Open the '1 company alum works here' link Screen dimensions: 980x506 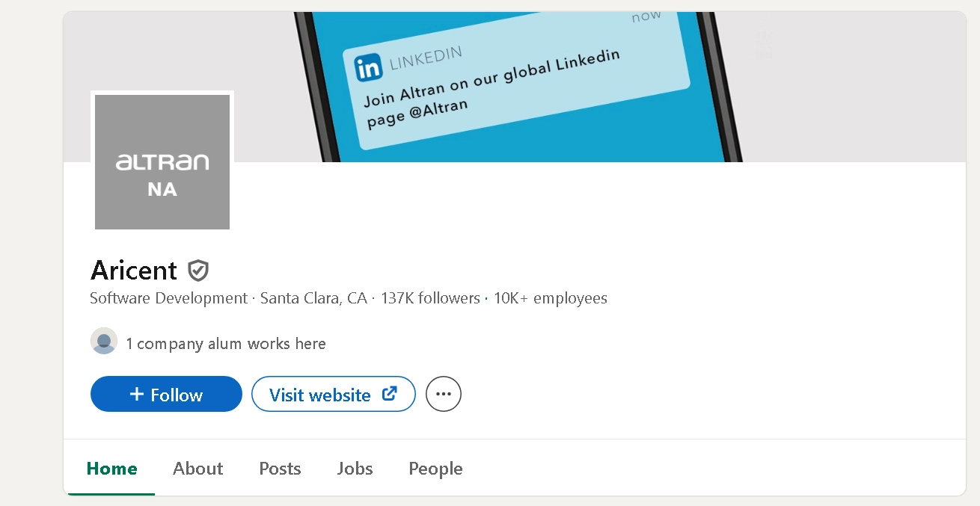(x=226, y=344)
